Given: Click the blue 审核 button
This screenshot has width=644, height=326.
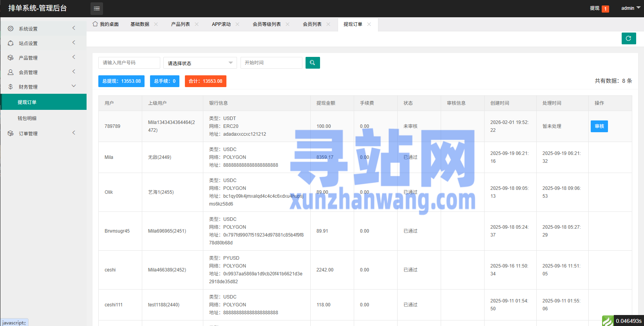Looking at the screenshot, I should click(x=599, y=126).
